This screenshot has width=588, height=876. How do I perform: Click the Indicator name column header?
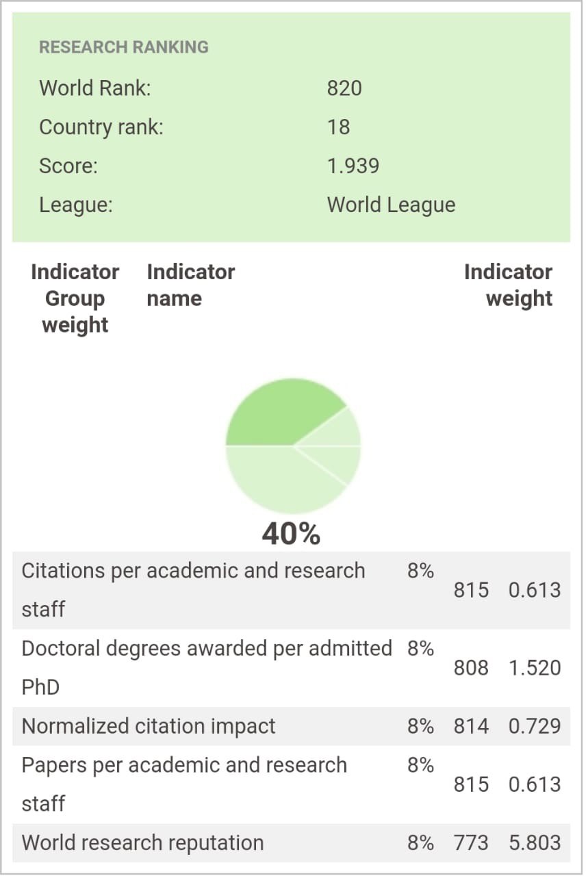(190, 285)
